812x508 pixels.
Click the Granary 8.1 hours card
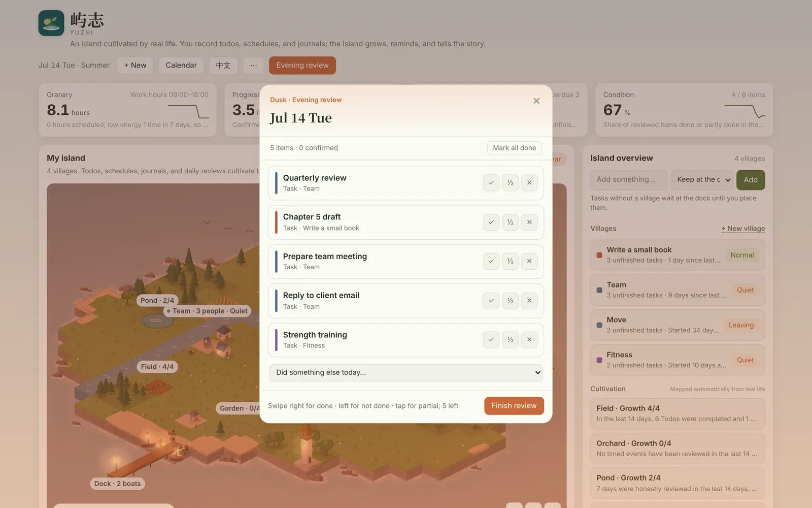pyautogui.click(x=128, y=110)
